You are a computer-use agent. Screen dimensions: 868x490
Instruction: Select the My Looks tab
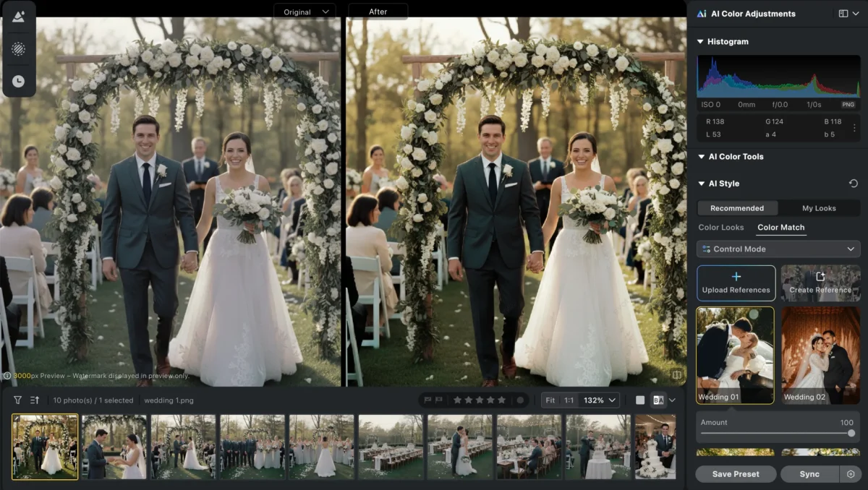tap(819, 207)
